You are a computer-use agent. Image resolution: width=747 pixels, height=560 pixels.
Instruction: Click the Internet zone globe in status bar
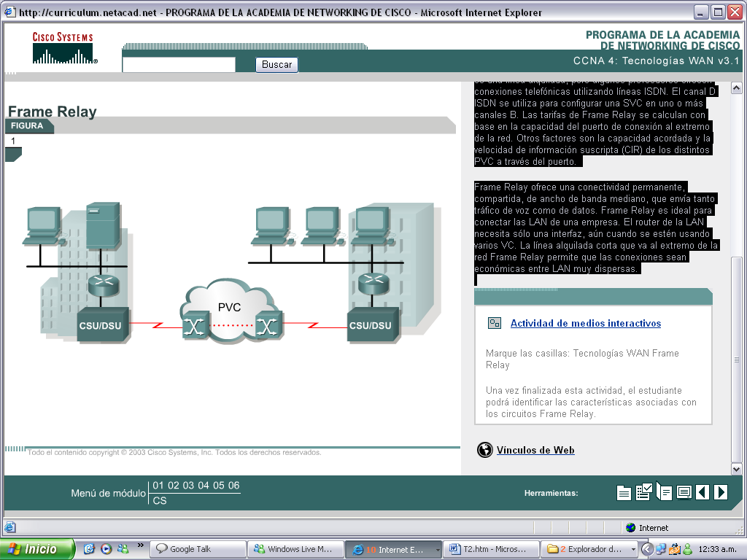coord(631,528)
